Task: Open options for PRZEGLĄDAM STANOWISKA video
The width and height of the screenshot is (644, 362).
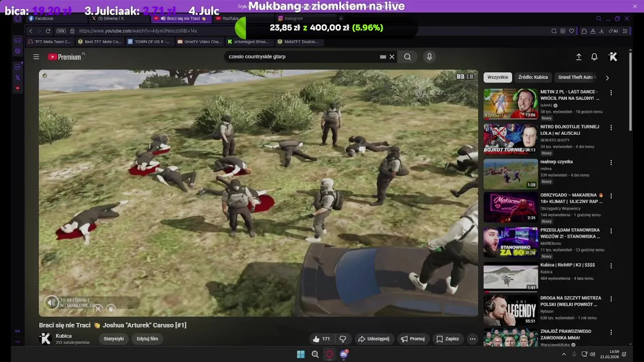Action: click(611, 231)
